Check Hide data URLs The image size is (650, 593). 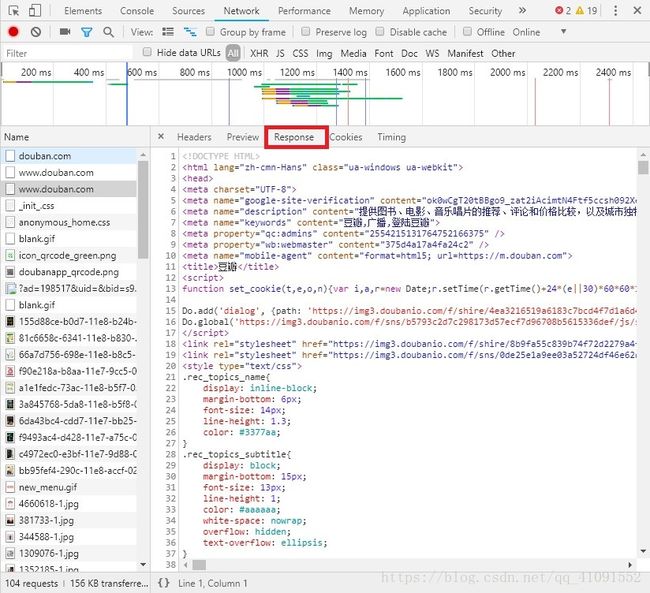pos(147,52)
